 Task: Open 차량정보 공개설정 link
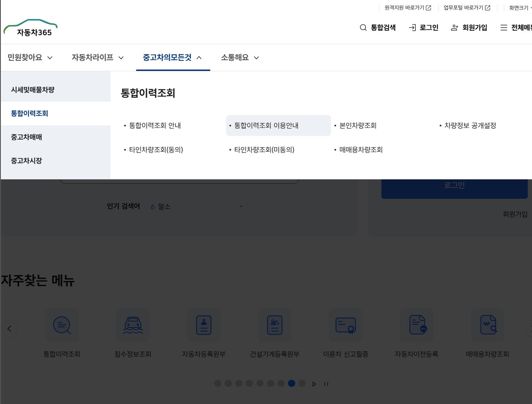pyautogui.click(x=470, y=126)
